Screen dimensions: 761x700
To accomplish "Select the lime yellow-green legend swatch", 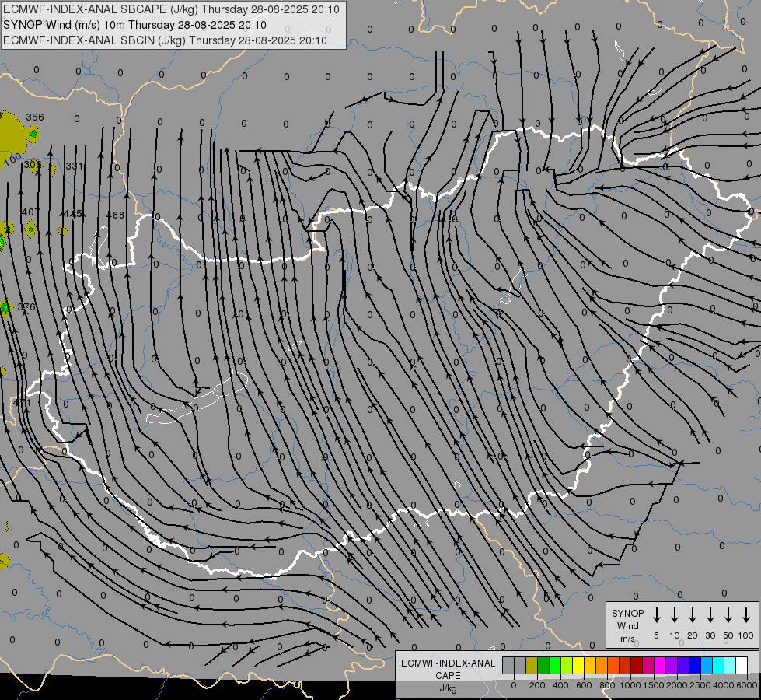I will (567, 665).
